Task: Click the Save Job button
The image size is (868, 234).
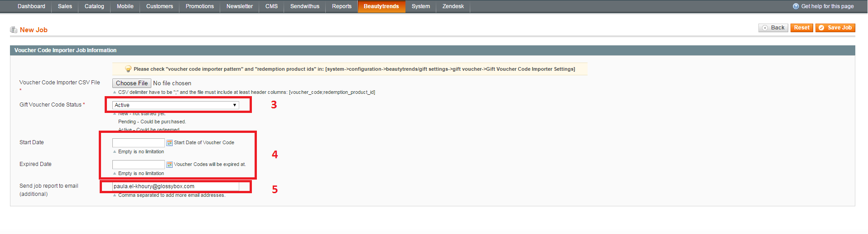Action: (835, 28)
